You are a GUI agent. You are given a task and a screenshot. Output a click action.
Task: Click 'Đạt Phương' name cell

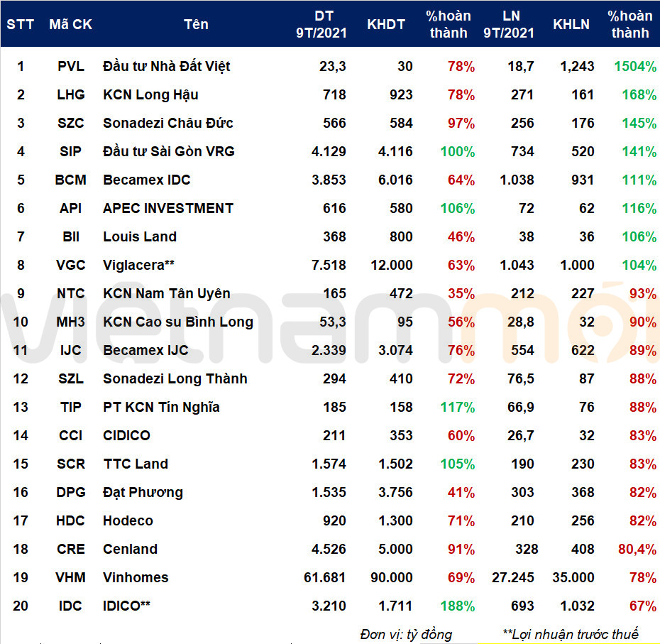(143, 492)
